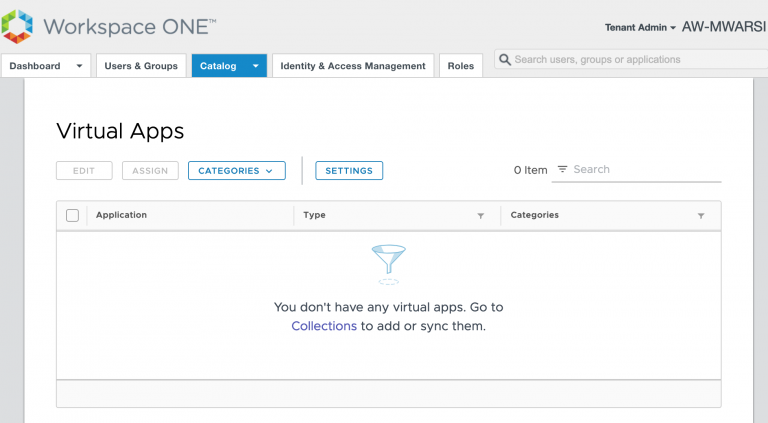
Task: Click the Application column header
Action: pyautogui.click(x=121, y=214)
